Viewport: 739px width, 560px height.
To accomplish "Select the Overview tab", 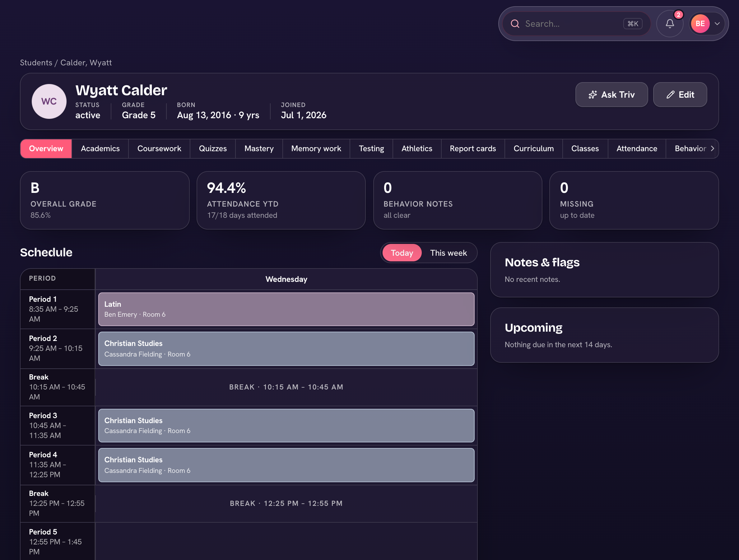I will (x=46, y=149).
